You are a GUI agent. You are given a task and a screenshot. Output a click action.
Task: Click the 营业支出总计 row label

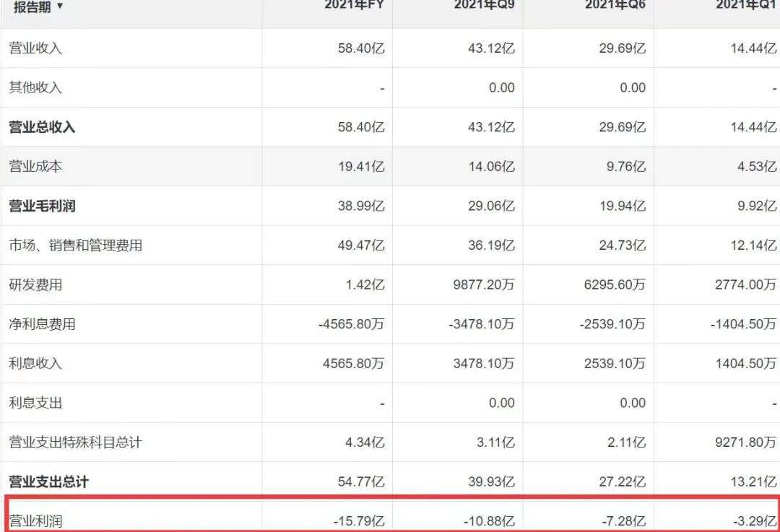click(48, 481)
